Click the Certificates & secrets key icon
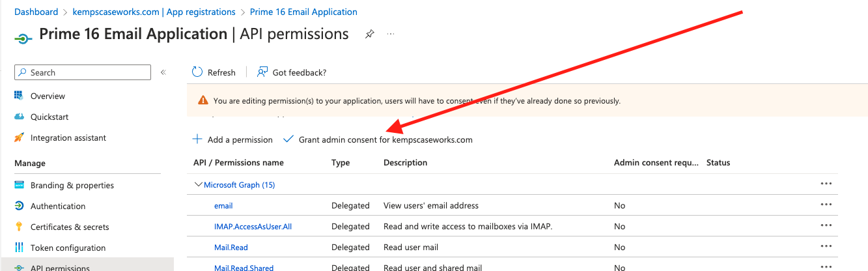Screen dimensions: 868x271 19,227
